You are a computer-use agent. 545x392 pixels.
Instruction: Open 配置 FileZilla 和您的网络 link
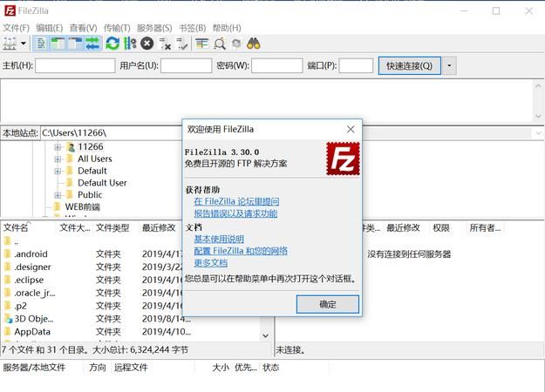pyautogui.click(x=241, y=251)
